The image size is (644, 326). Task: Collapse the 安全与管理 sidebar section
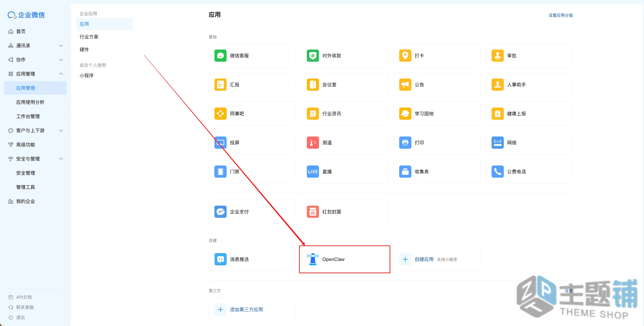pyautogui.click(x=61, y=159)
